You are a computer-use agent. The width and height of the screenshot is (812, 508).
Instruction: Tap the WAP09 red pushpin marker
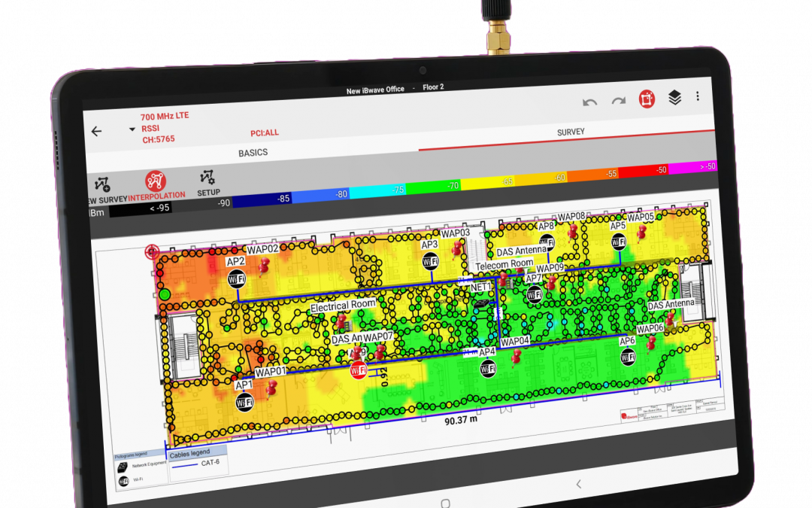pos(552,282)
